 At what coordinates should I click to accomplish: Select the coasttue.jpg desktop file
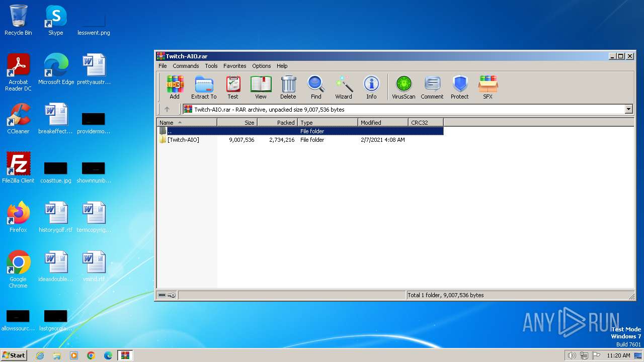tap(56, 171)
